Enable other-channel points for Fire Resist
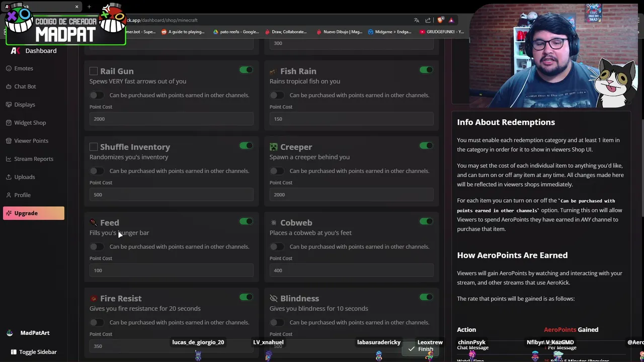 [97, 322]
